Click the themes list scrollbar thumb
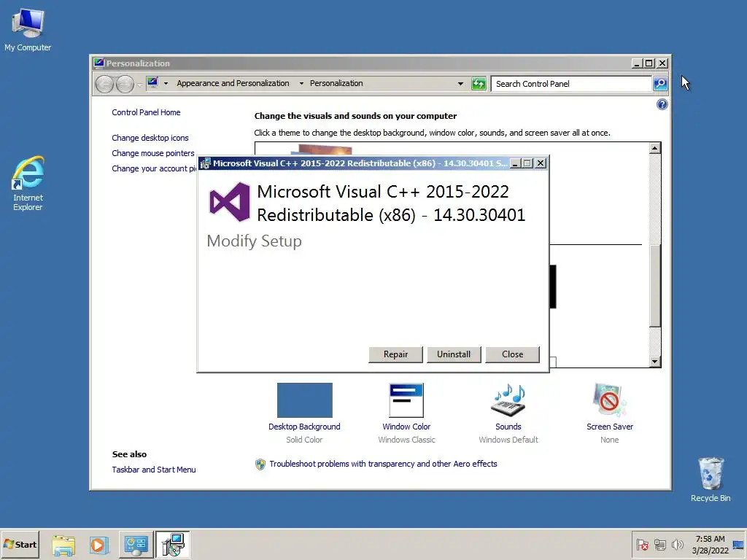Image resolution: width=747 pixels, height=560 pixels. point(655,286)
